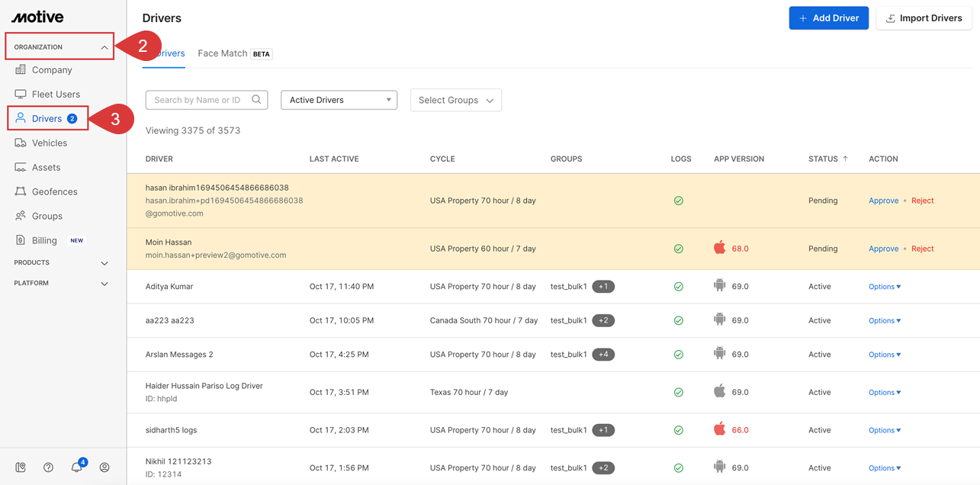The width and height of the screenshot is (980, 485).
Task: Open Options menu for Nikhil 121123213
Action: click(885, 468)
